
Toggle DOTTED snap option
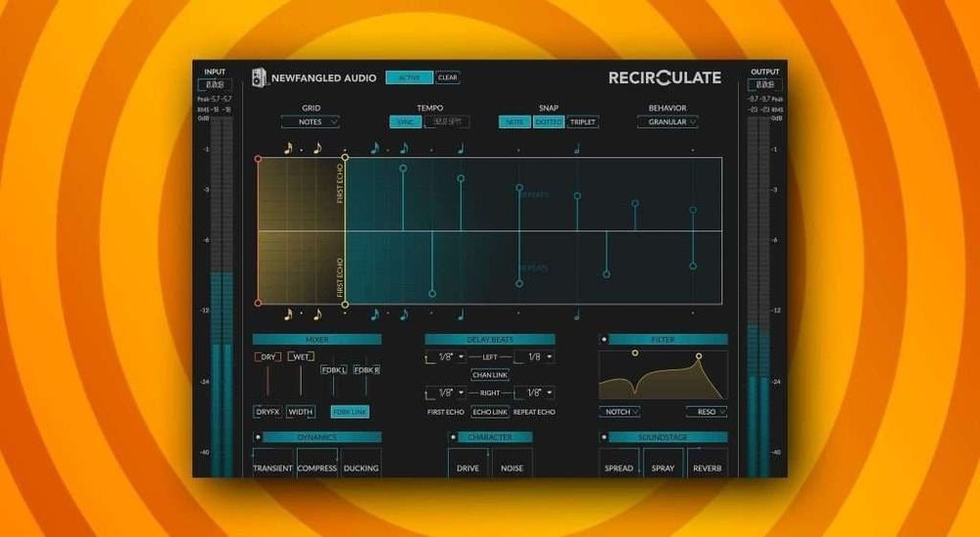click(549, 122)
